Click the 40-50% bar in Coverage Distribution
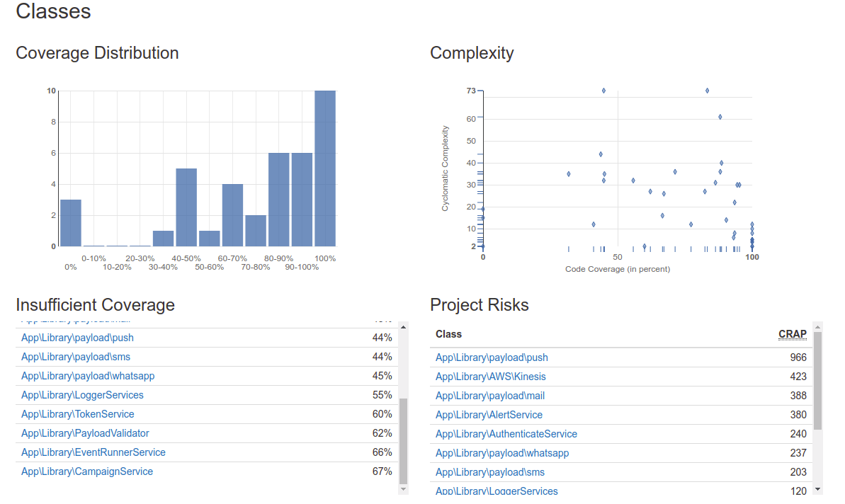 coord(186,207)
